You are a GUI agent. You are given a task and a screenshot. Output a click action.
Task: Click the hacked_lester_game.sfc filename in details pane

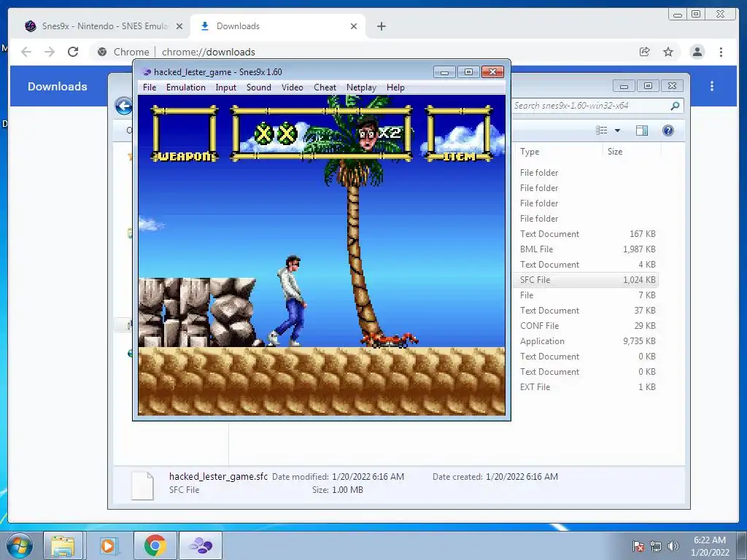(x=218, y=477)
